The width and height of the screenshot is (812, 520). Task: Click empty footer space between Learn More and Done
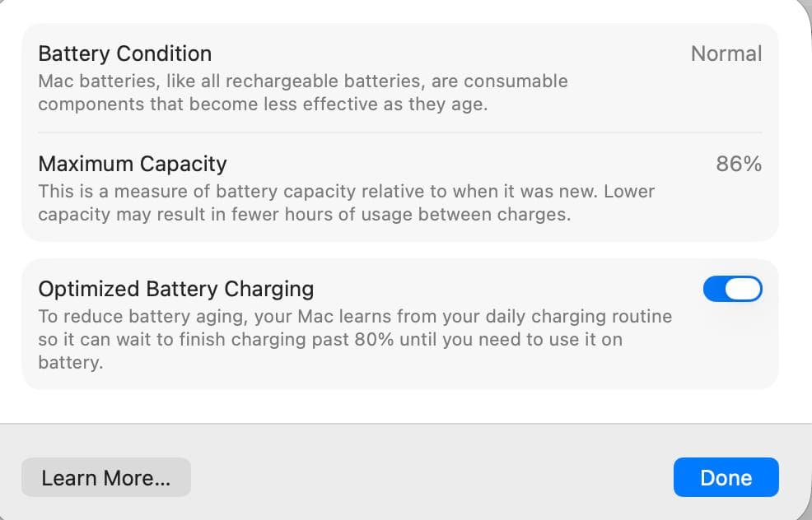click(x=428, y=478)
